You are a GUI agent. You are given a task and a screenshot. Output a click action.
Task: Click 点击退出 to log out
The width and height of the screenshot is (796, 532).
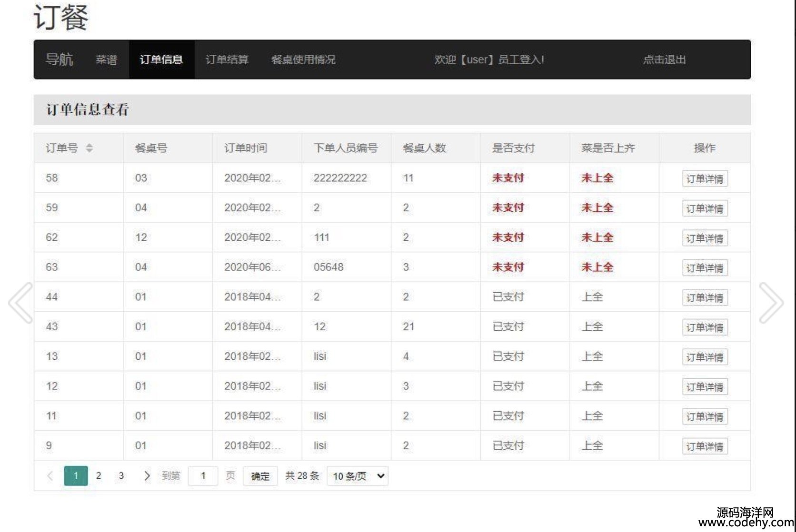[664, 59]
